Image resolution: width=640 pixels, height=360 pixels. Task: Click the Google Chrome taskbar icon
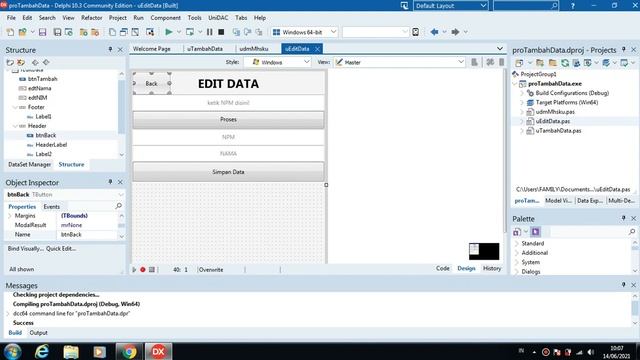pyautogui.click(x=129, y=351)
